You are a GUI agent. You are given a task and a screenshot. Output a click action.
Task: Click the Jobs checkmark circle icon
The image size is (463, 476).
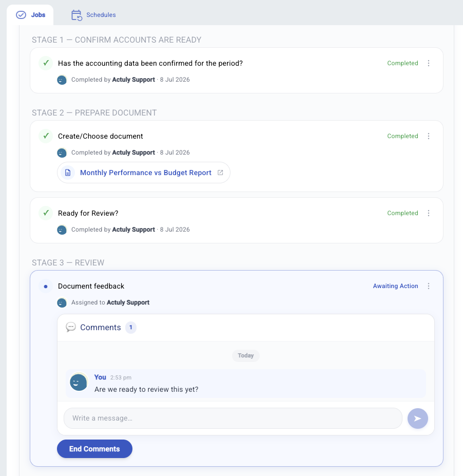21,15
